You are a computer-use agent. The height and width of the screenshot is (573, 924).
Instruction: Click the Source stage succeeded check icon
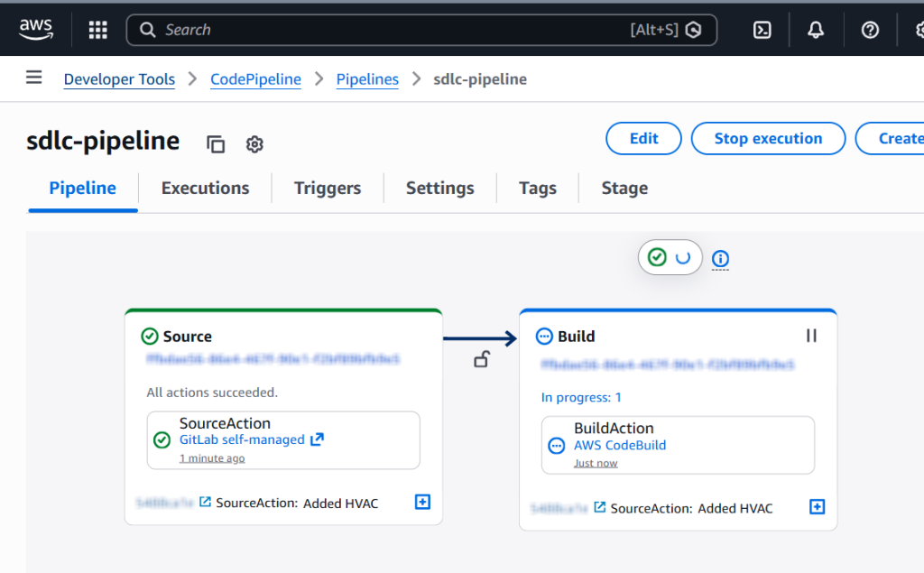pos(150,336)
